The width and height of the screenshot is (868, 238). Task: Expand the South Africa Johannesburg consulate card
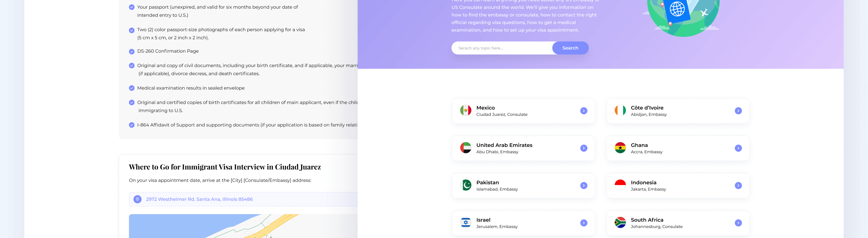[738, 223]
